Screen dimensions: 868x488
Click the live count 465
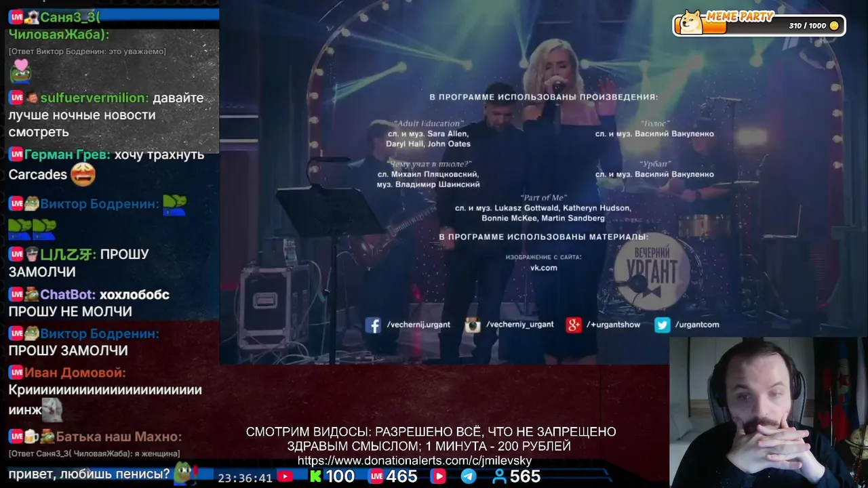[401, 476]
